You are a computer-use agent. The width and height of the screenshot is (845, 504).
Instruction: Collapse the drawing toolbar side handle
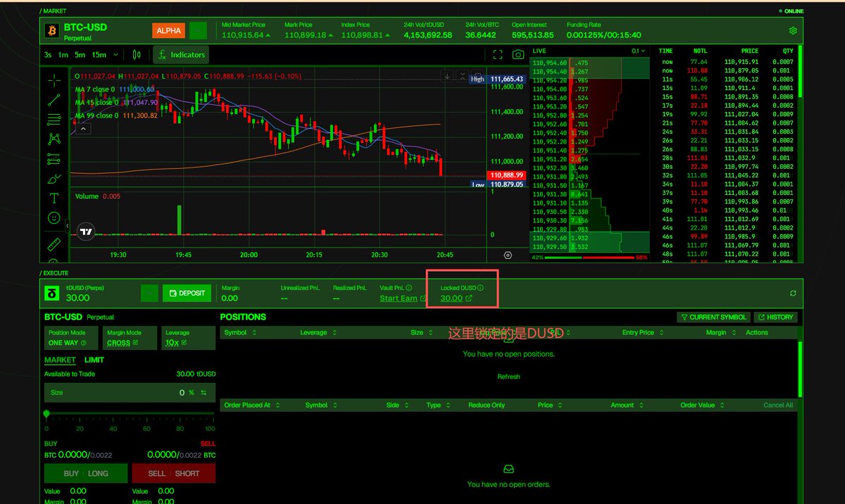click(68, 225)
